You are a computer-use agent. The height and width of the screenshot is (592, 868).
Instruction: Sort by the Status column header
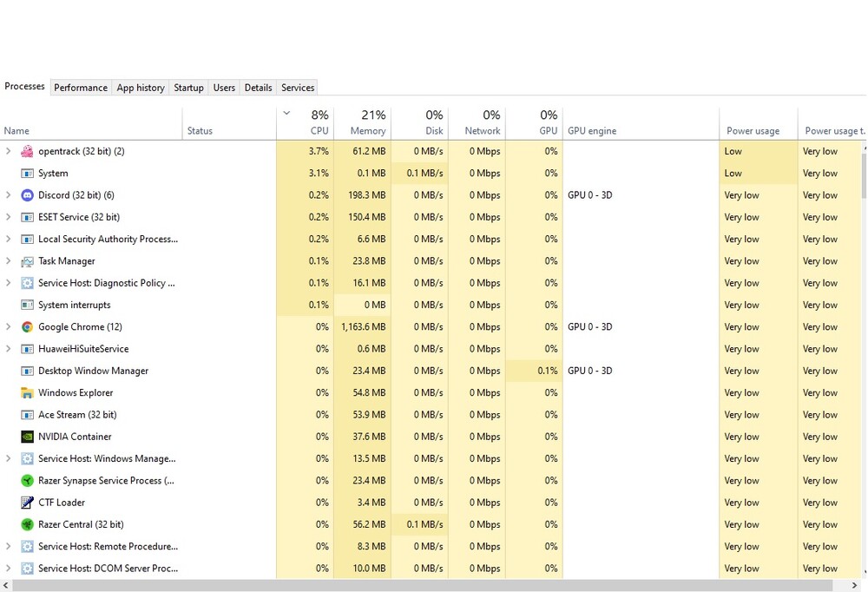(229, 123)
